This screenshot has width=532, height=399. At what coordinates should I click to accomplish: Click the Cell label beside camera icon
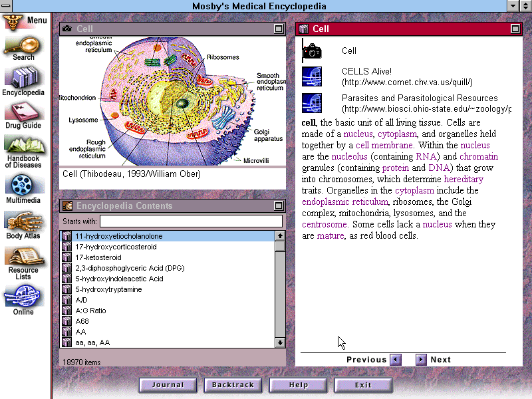348,51
